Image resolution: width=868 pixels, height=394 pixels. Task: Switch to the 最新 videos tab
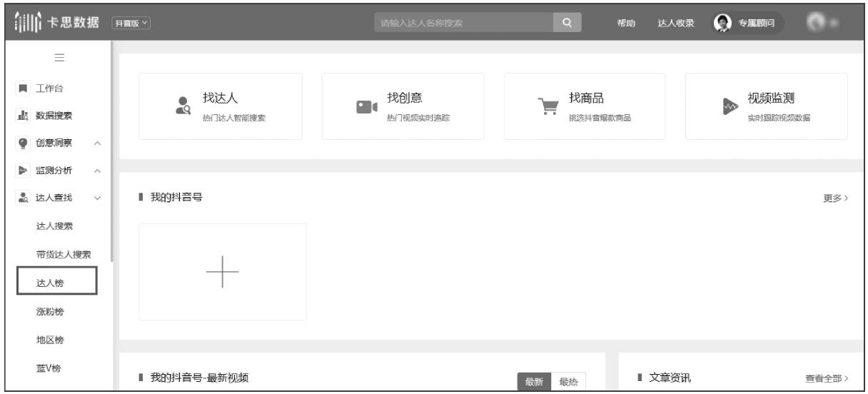(534, 383)
